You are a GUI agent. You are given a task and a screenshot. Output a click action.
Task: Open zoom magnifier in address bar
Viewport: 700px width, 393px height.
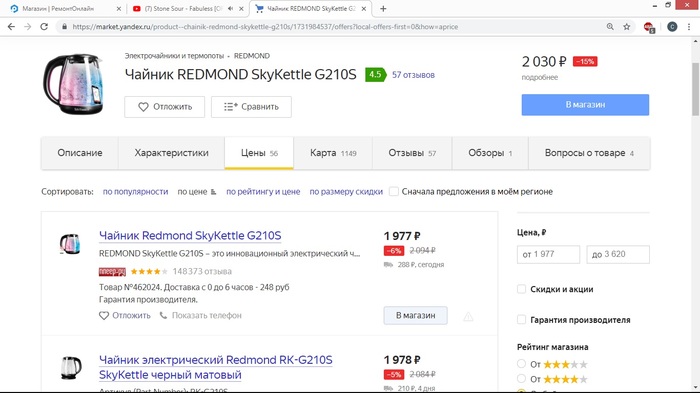click(x=610, y=27)
